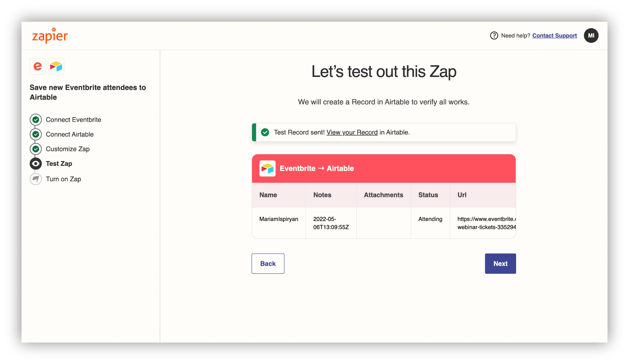This screenshot has width=629, height=364.
Task: Open the MI user avatar menu
Action: 591,36
